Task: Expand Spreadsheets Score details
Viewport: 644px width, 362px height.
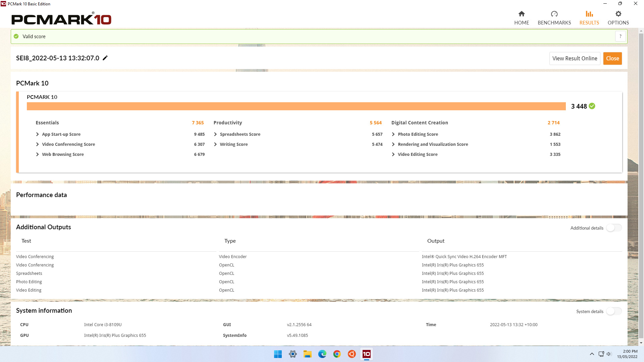Action: click(x=215, y=134)
